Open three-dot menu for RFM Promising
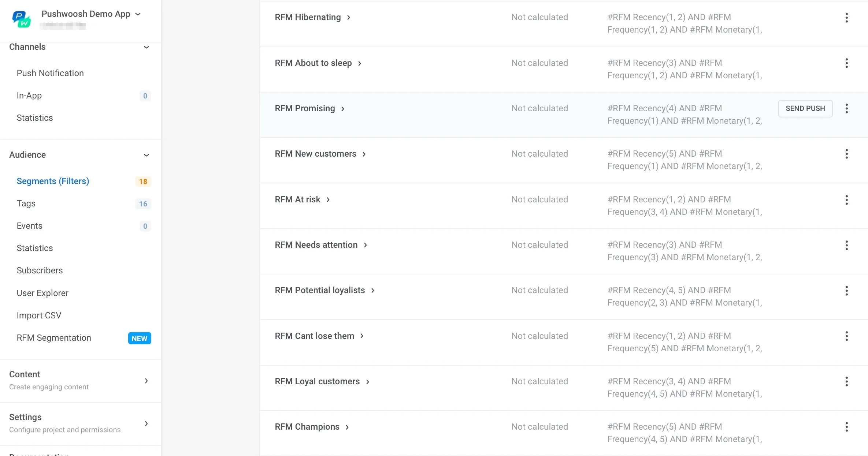 tap(846, 109)
